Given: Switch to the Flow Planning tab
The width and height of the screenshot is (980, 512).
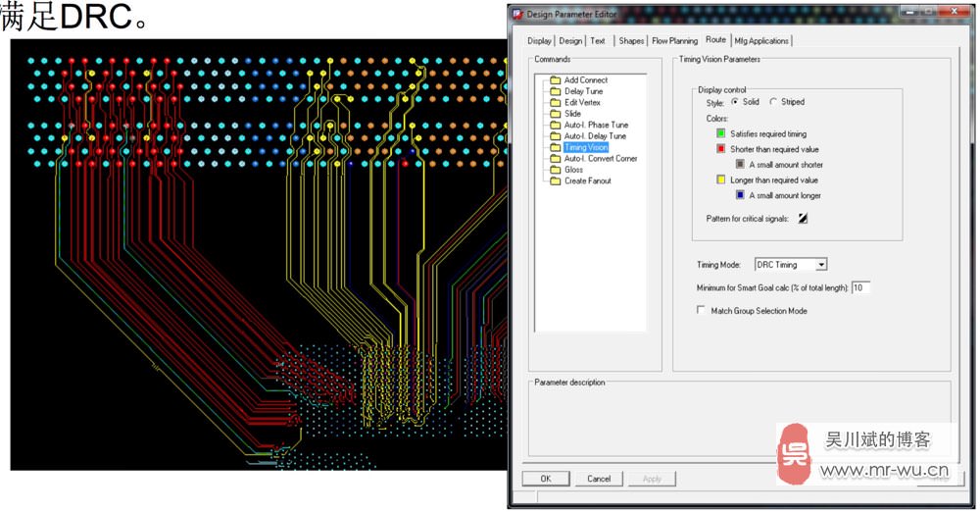Looking at the screenshot, I should pyautogui.click(x=674, y=41).
